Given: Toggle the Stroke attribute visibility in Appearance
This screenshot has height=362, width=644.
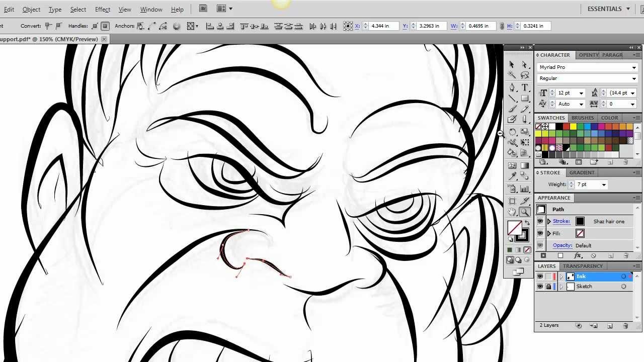Looking at the screenshot, I should 540,221.
